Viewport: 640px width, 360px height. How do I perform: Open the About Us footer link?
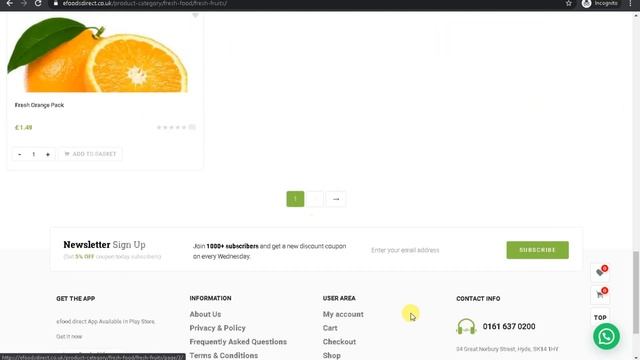point(205,314)
